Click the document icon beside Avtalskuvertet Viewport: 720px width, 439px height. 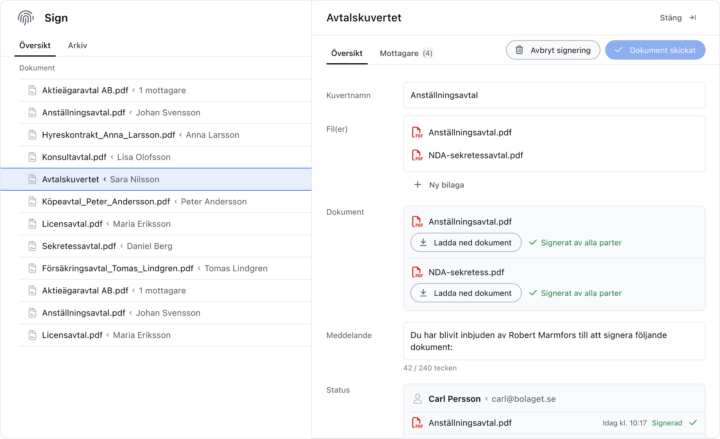point(32,180)
